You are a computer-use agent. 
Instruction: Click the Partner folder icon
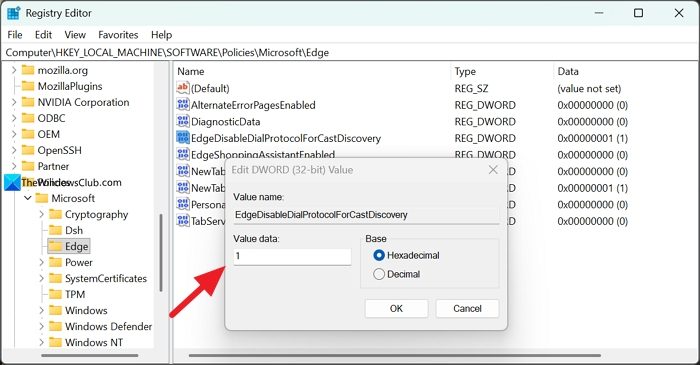(x=28, y=166)
